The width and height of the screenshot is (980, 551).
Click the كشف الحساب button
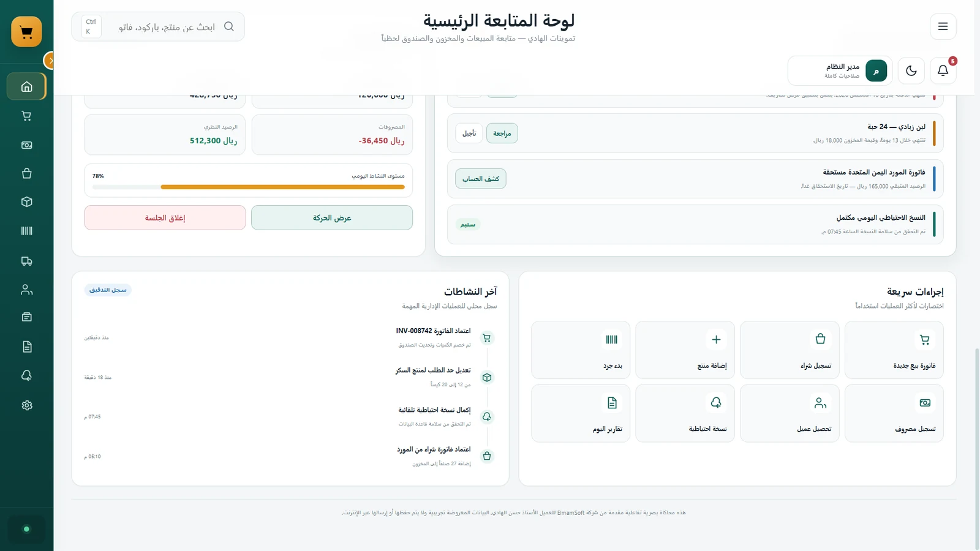point(481,179)
